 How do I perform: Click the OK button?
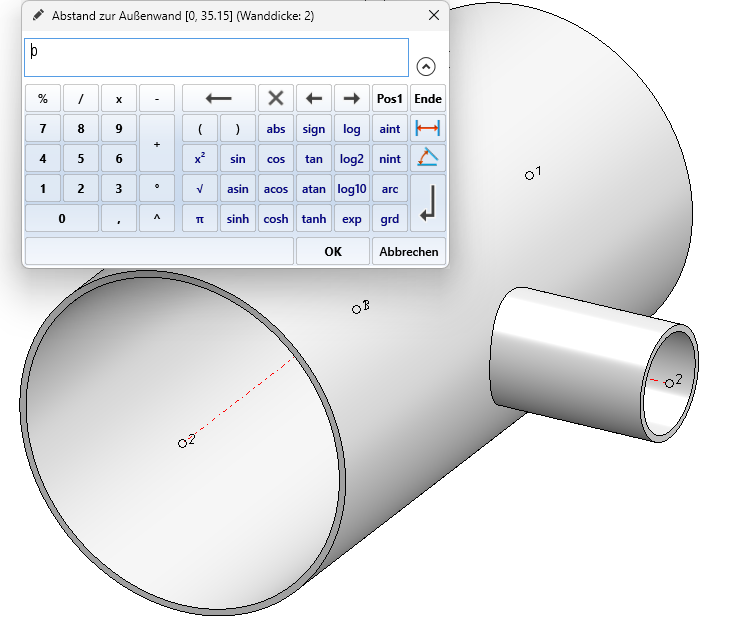coord(333,251)
